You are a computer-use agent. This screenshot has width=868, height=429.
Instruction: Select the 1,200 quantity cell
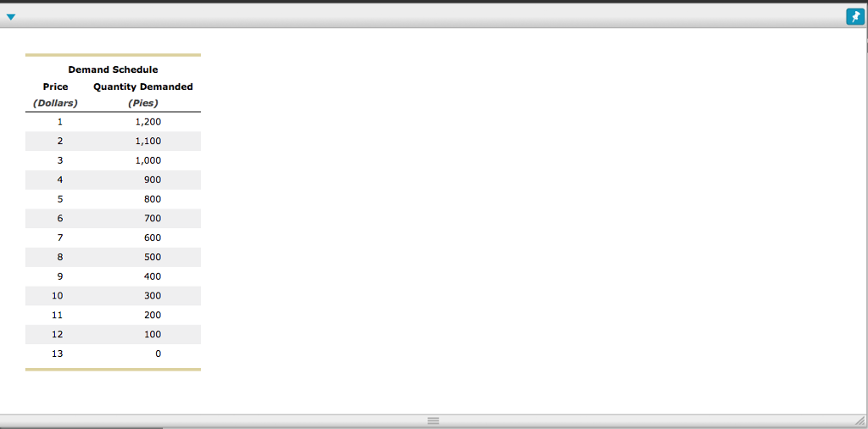148,122
